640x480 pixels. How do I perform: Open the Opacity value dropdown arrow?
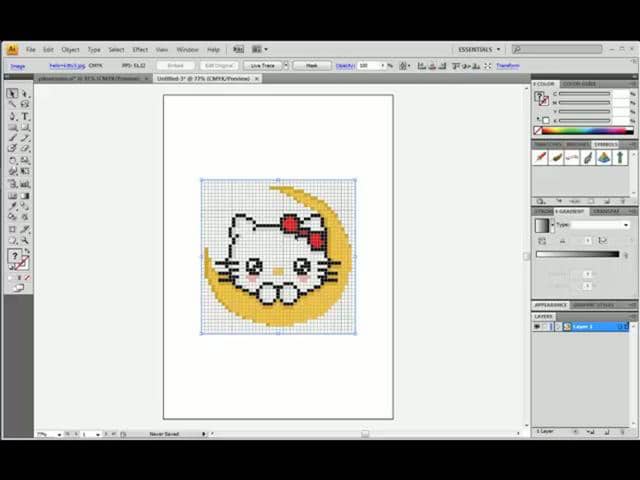coord(383,65)
